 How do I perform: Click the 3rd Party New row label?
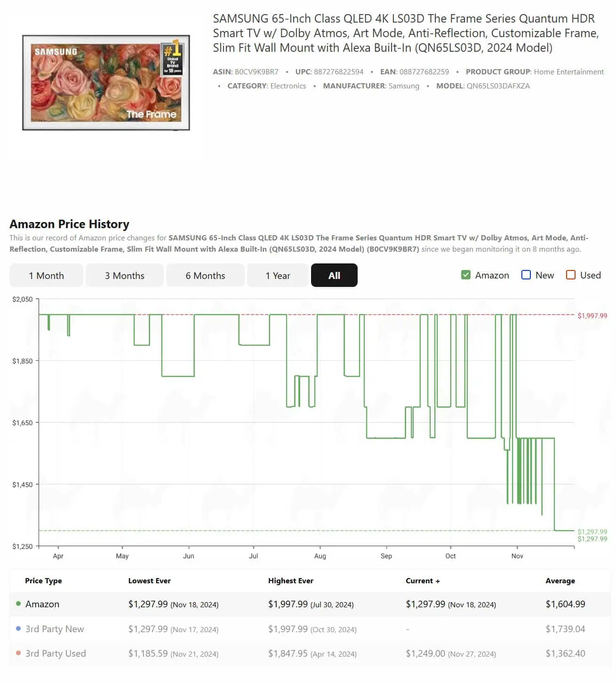click(55, 629)
